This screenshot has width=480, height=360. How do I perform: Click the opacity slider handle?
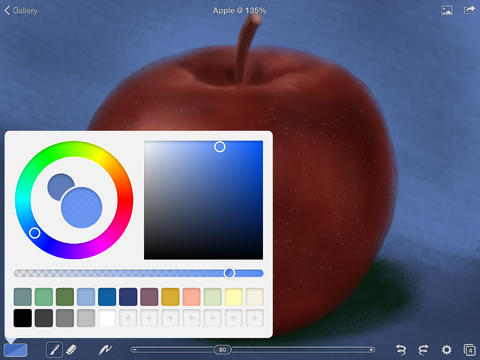click(229, 273)
